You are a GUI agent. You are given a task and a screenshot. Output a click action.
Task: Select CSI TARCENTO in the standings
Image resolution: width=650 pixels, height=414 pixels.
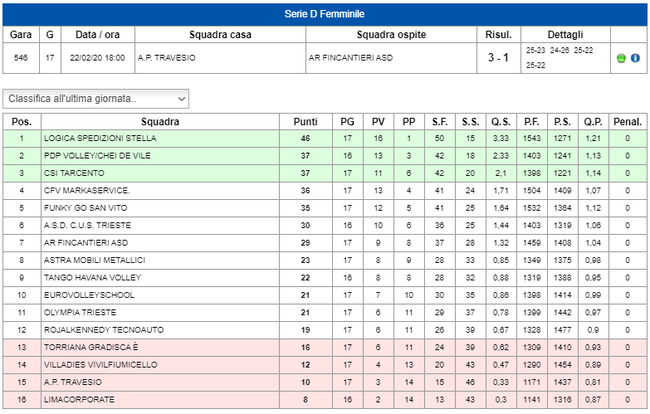coord(74,173)
